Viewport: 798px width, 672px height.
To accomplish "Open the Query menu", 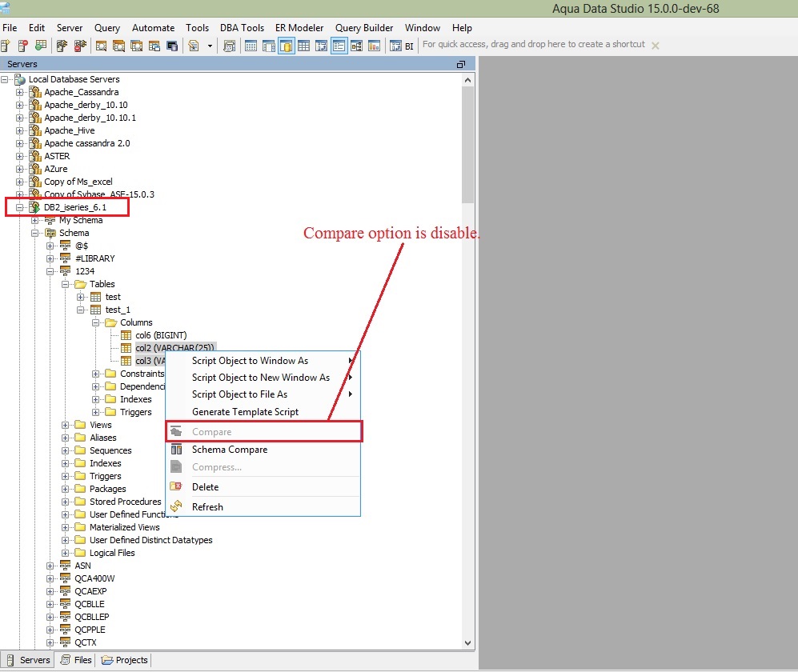I will point(107,28).
